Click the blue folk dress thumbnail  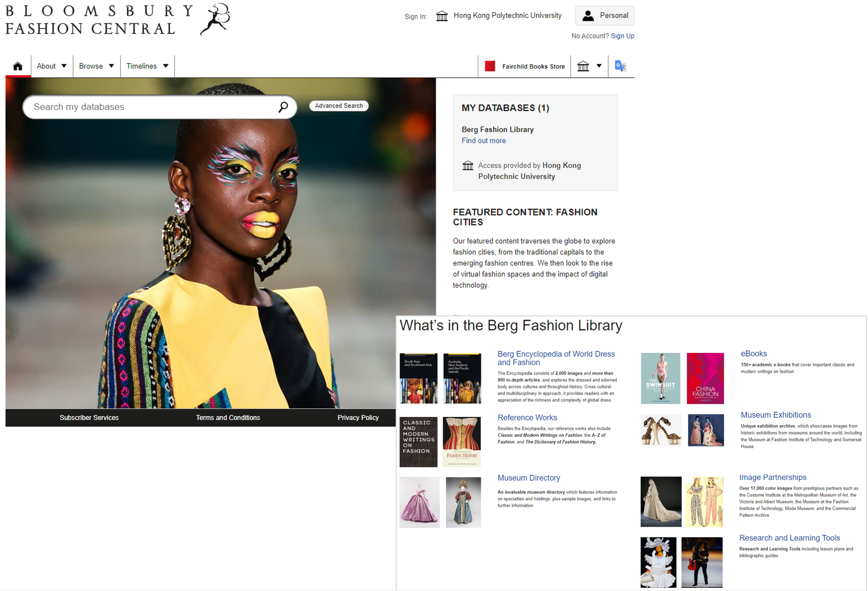463,502
